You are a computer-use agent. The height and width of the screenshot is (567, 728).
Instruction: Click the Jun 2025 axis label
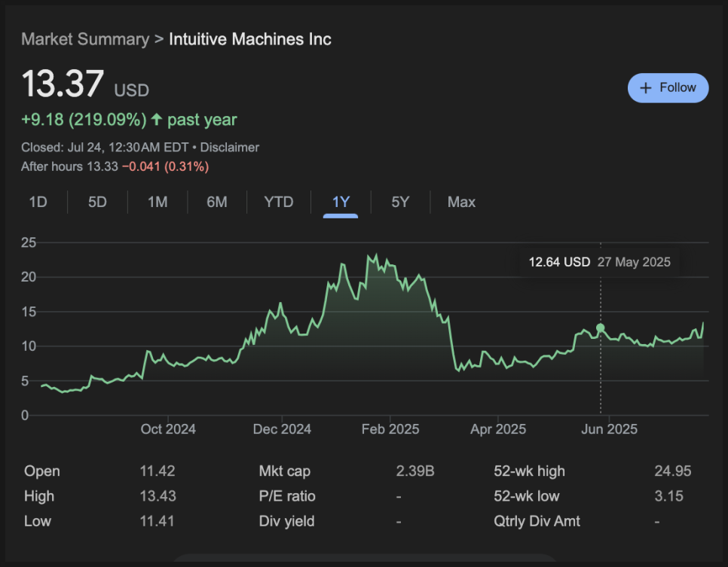point(609,429)
